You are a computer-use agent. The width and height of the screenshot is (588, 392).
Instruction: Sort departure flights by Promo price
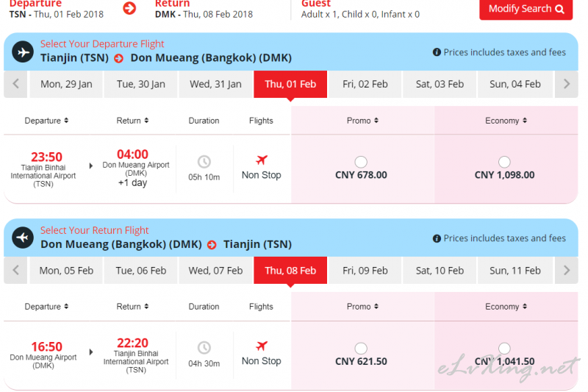(x=362, y=121)
